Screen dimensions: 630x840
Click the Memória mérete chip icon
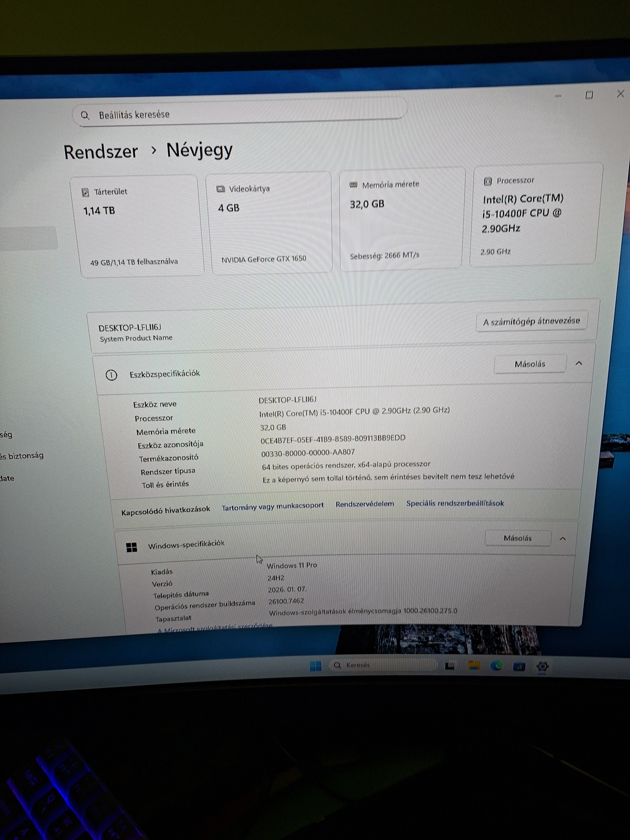353,185
